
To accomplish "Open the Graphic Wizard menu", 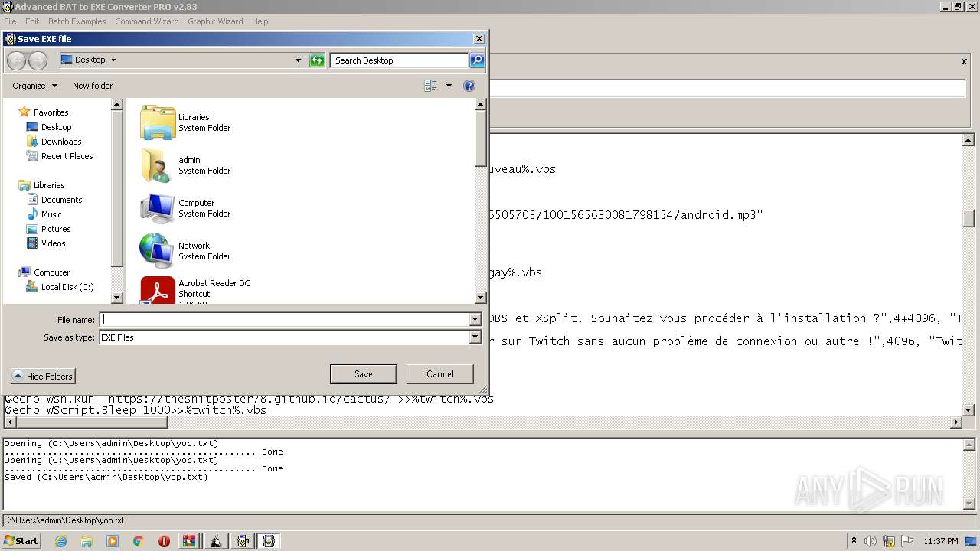I will 215,21.
